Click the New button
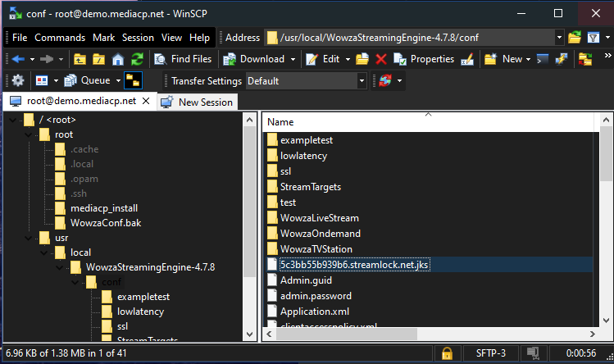The height and width of the screenshot is (364, 614). pos(503,59)
